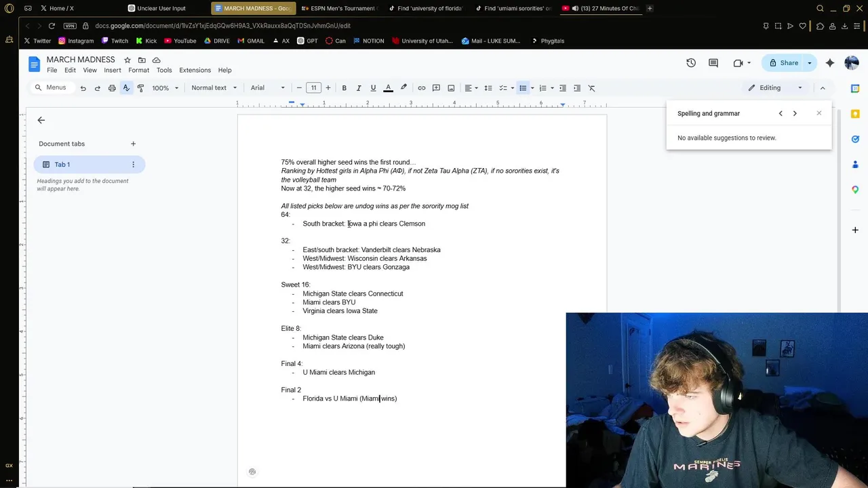Select the paint format tool

point(140,88)
